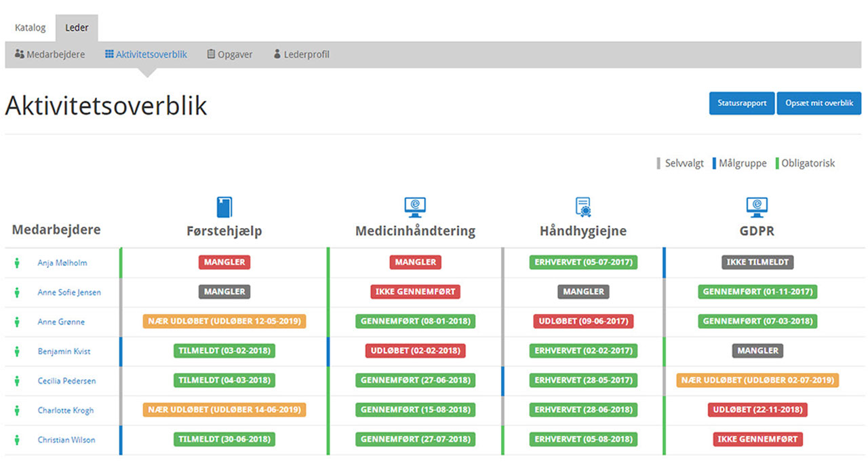Viewport: 868px width, 475px height.
Task: Open the Aktivitetsoverblik menu item
Action: [146, 54]
